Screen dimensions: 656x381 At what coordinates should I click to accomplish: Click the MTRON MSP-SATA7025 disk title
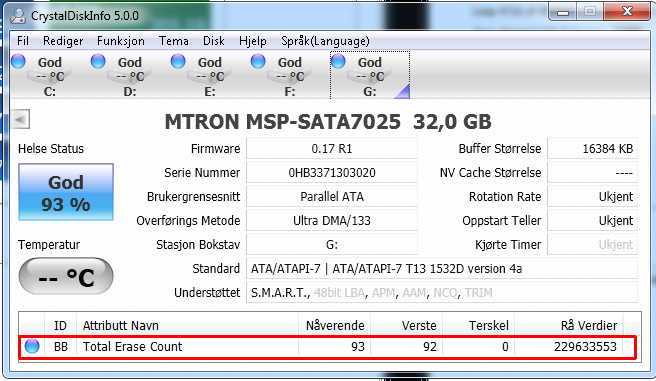click(x=328, y=122)
